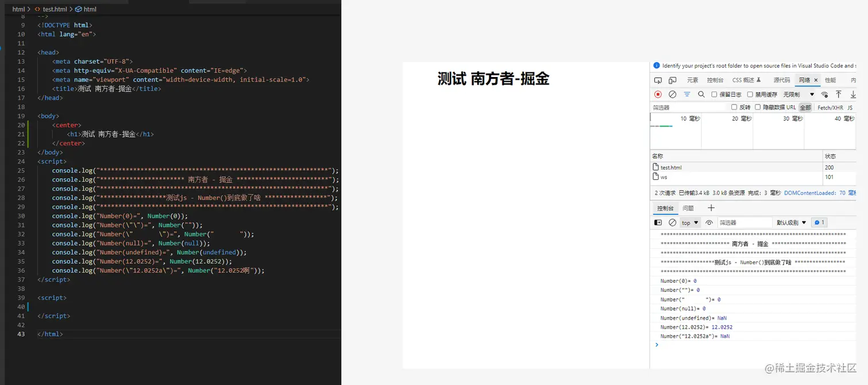Switch to the 元素 tab
Image resolution: width=868 pixels, height=385 pixels.
pos(692,80)
